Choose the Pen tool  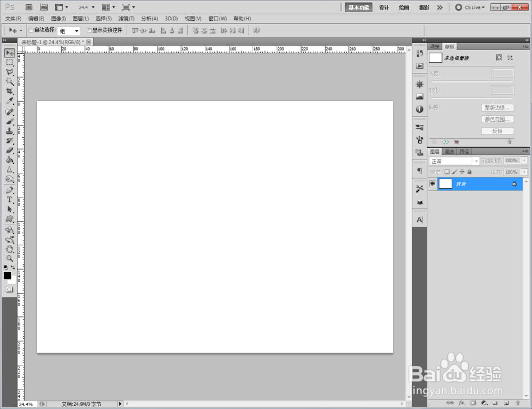point(10,190)
